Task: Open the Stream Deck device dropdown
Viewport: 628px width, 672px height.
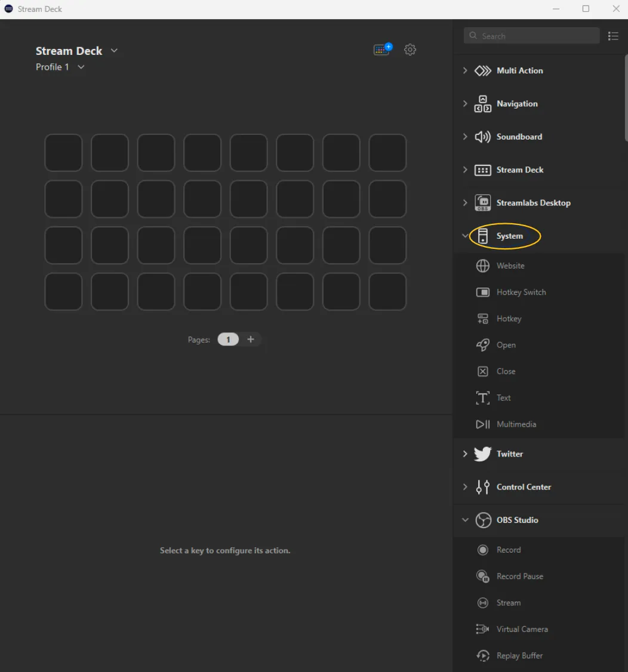Action: point(114,51)
